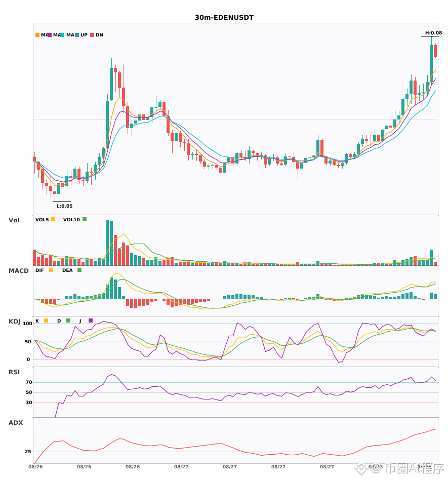Toggle the DEA green legend swatch
Viewport: 448px width, 481px height.
(79, 270)
